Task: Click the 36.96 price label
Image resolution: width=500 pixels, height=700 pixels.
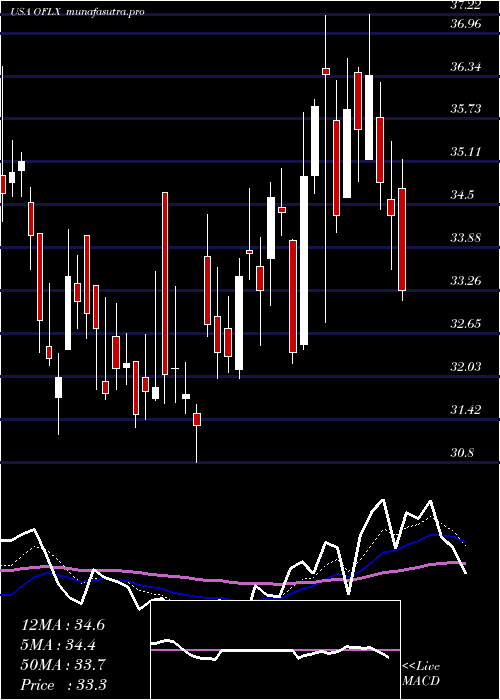Action: (x=465, y=24)
